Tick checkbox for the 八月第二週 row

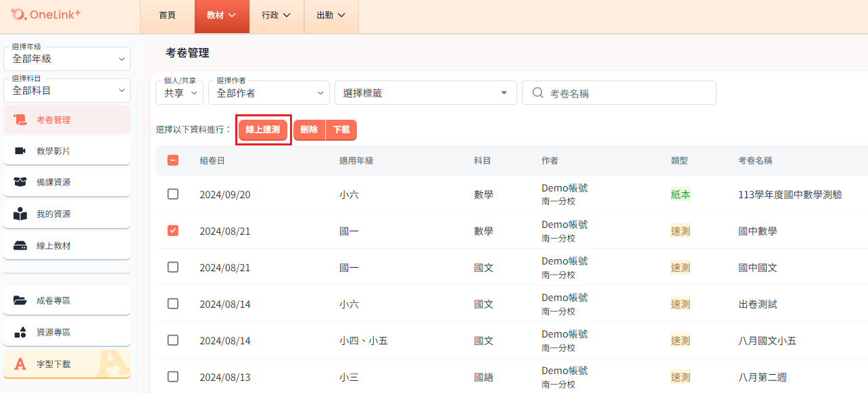(x=173, y=377)
